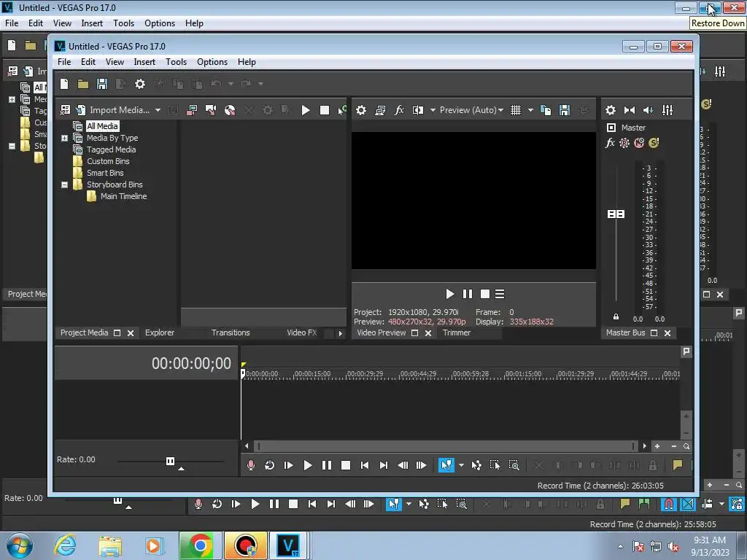Click the Master Bus volume fader

[x=616, y=214]
